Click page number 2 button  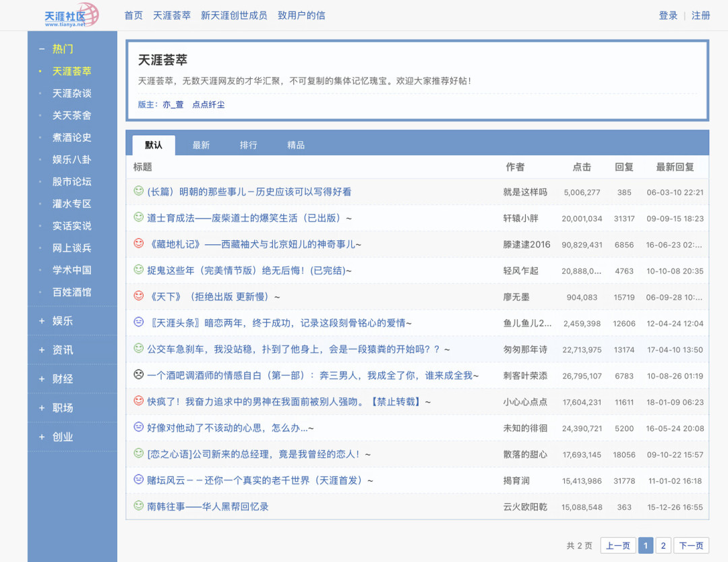click(663, 546)
